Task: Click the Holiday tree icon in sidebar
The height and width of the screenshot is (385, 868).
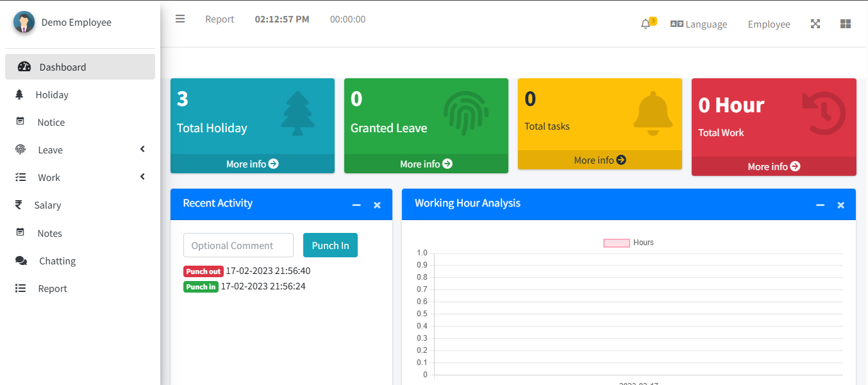Action: coord(20,95)
